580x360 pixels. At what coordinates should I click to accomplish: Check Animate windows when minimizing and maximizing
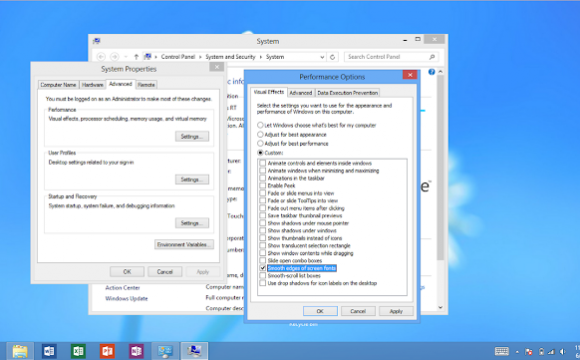click(x=263, y=171)
